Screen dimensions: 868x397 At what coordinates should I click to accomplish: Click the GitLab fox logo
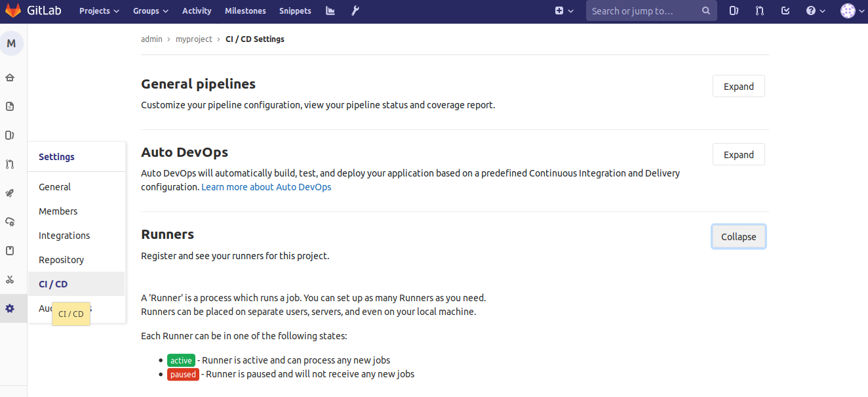(x=13, y=10)
